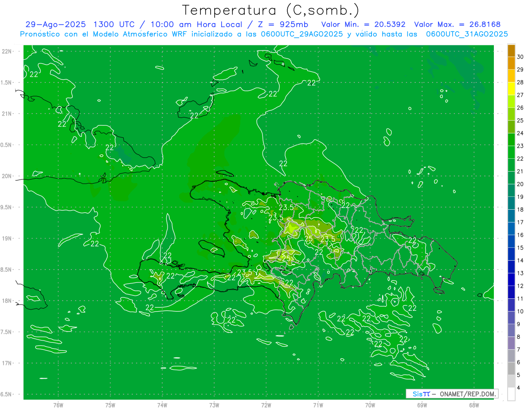Viewport: 532px width, 411px height.
Task: Click the "74W" longitude axis label
Action: [x=162, y=405]
